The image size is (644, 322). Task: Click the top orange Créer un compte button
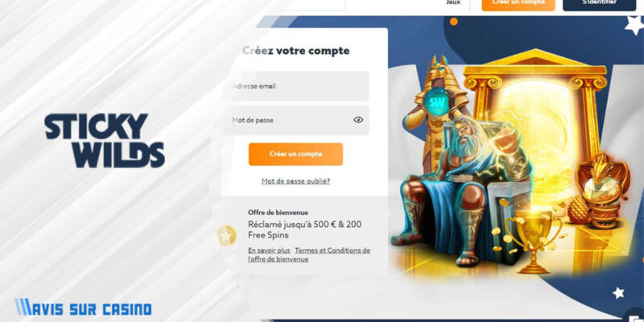pyautogui.click(x=518, y=4)
